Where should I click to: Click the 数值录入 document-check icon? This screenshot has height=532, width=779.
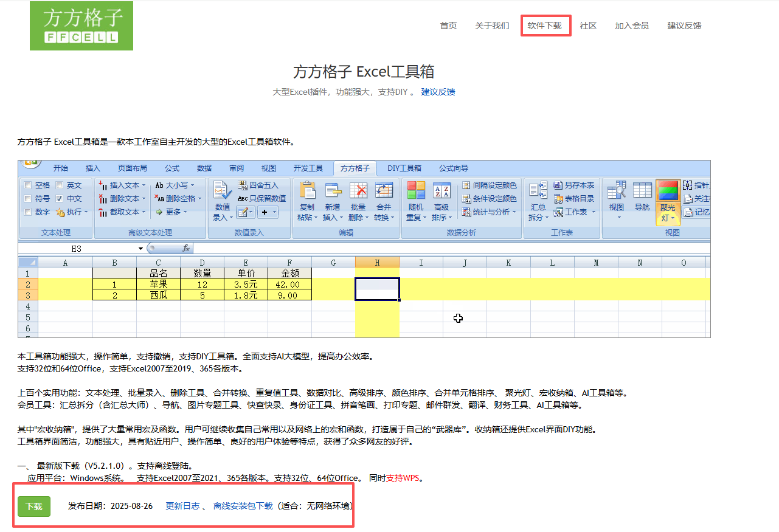(x=223, y=191)
